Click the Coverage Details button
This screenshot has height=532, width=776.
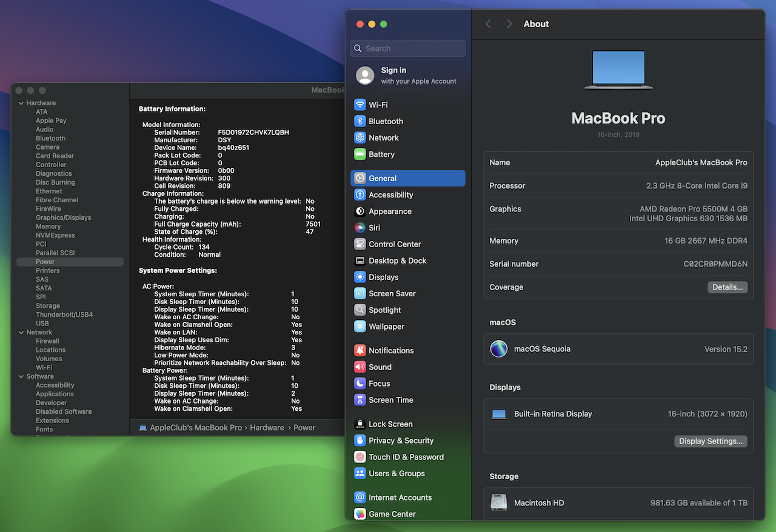click(727, 287)
